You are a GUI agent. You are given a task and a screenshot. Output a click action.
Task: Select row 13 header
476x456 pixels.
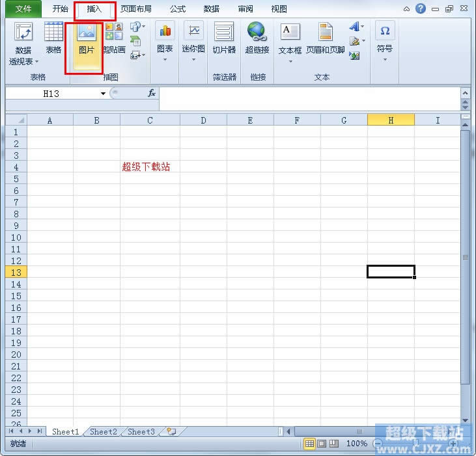tap(16, 273)
